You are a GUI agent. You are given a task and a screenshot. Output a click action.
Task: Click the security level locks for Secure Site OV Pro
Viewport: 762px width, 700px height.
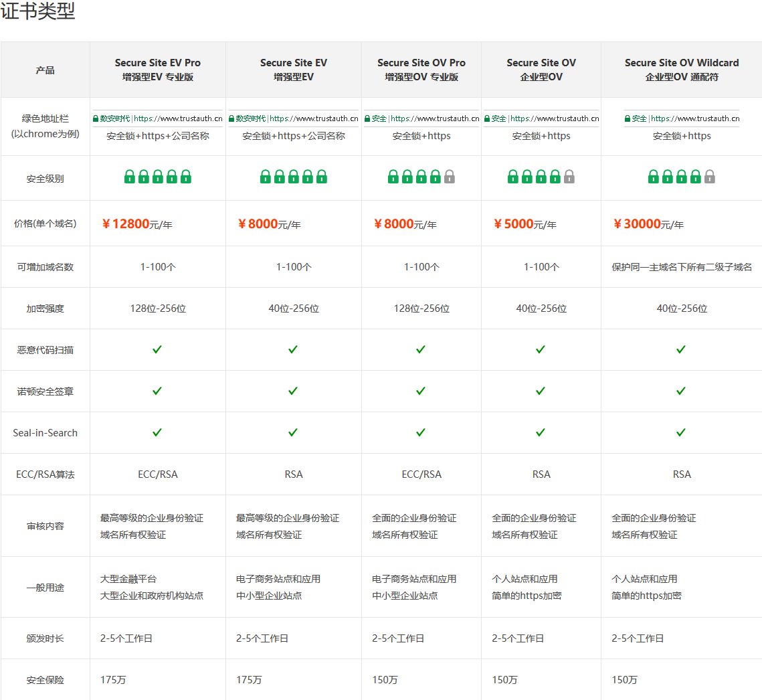(421, 177)
